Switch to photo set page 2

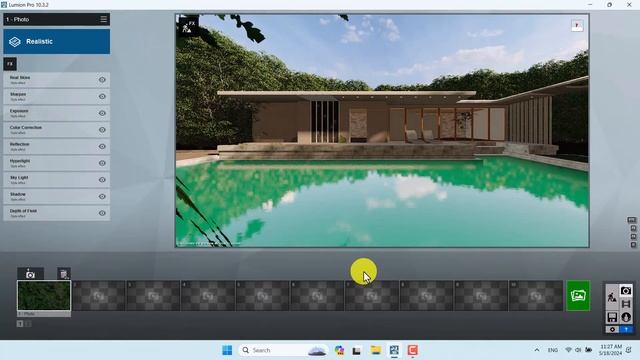(28, 324)
